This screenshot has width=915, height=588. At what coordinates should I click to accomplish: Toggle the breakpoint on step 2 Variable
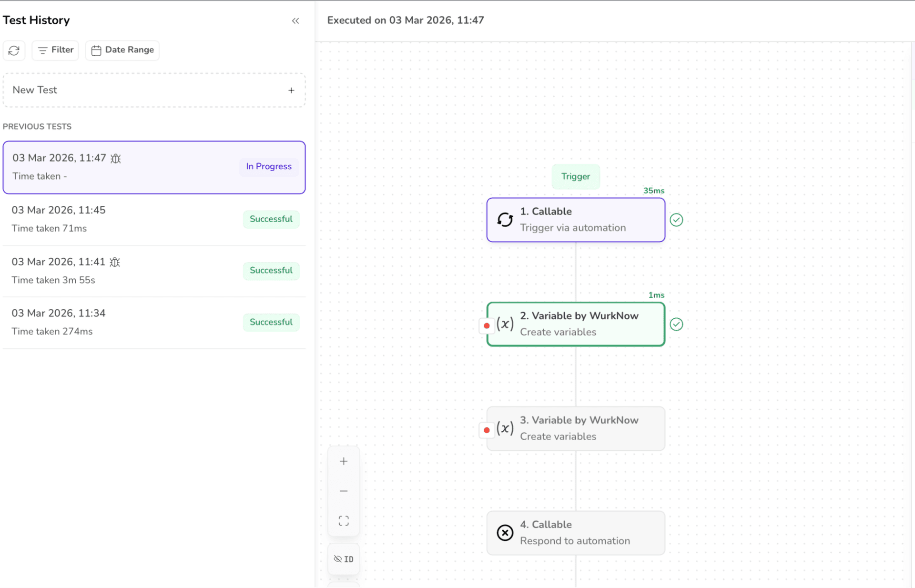point(487,326)
